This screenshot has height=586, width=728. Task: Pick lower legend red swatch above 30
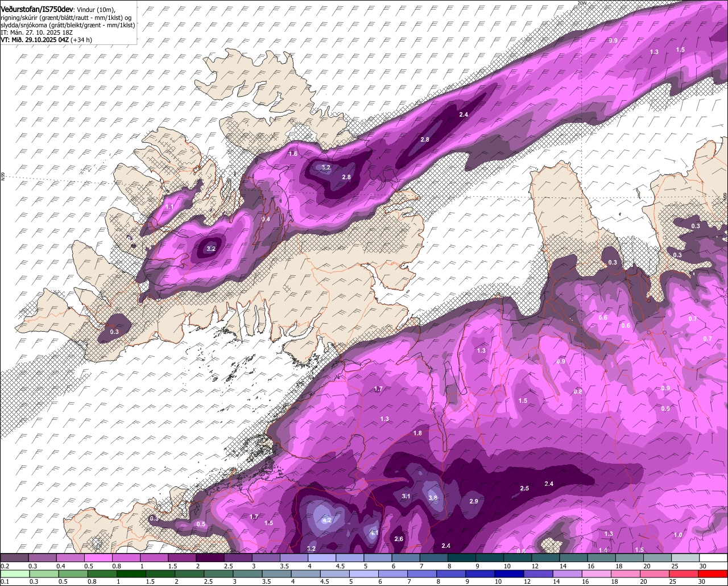[713, 574]
